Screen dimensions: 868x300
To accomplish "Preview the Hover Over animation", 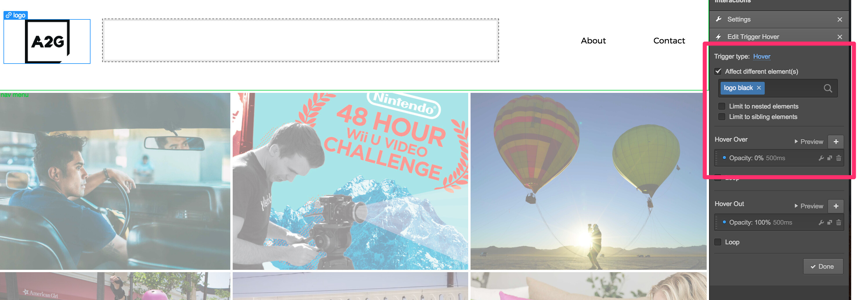I will [x=808, y=142].
